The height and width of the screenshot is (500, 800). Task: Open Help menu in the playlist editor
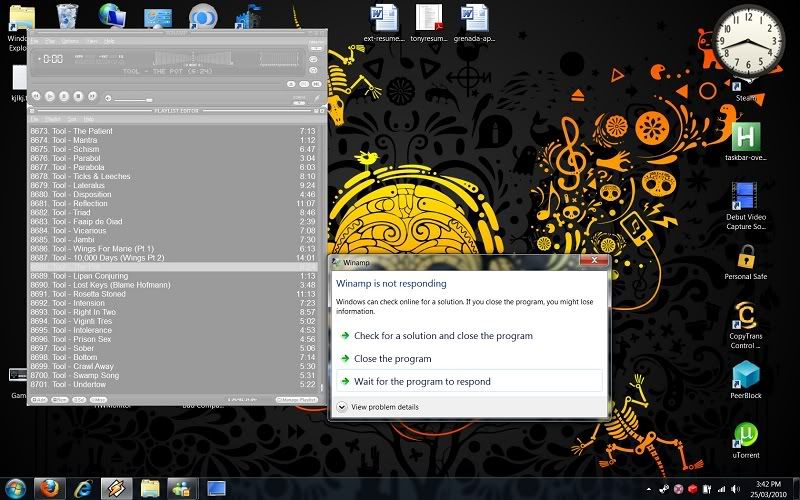[x=88, y=119]
